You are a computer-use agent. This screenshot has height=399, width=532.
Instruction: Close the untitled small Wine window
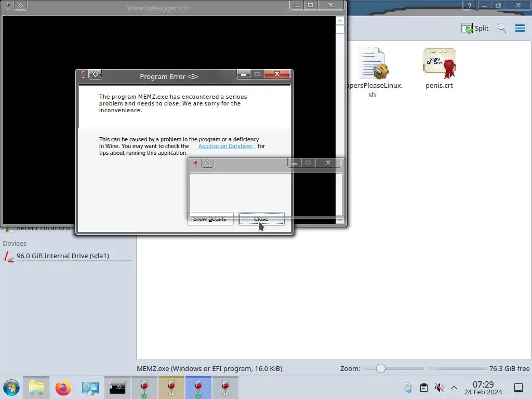328,163
